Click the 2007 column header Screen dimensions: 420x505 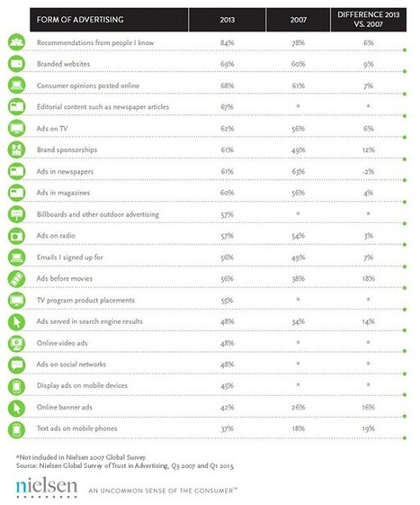pos(298,20)
